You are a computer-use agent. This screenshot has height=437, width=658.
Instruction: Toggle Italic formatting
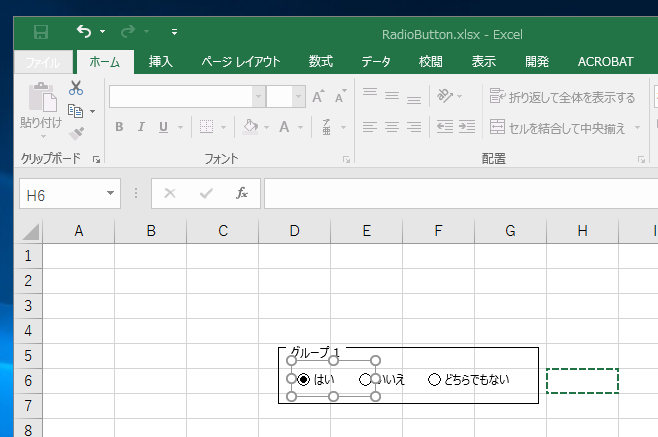(x=141, y=127)
